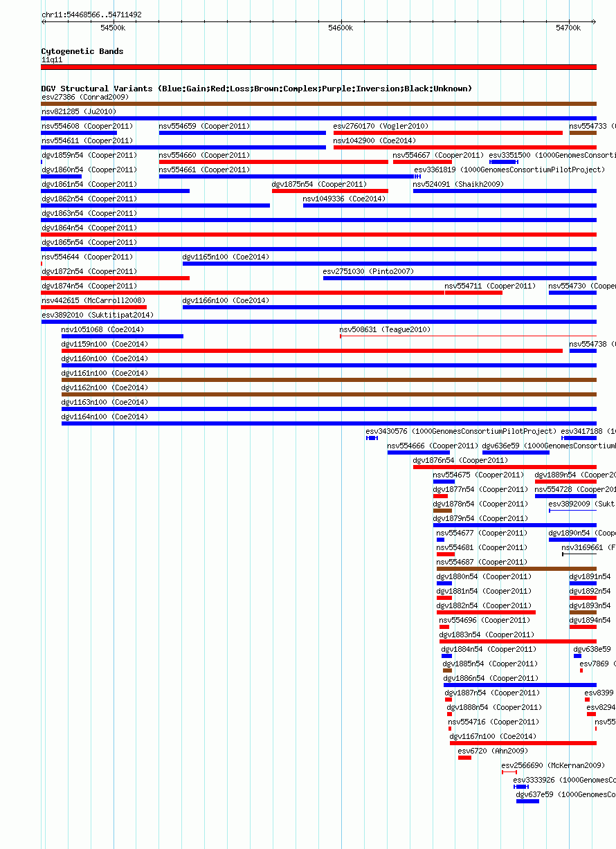Select dgv1862n54 (Cooper2011) label
The image size is (616, 849).
(89, 199)
